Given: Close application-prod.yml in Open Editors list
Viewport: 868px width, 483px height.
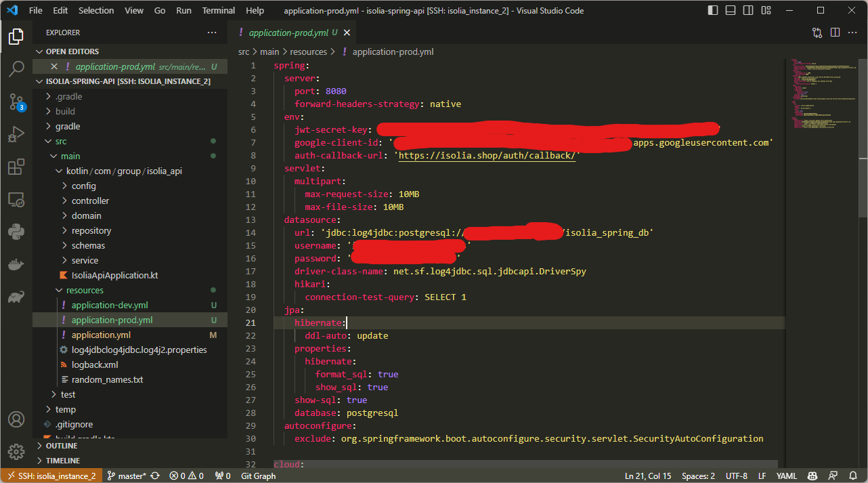Looking at the screenshot, I should click(x=54, y=66).
